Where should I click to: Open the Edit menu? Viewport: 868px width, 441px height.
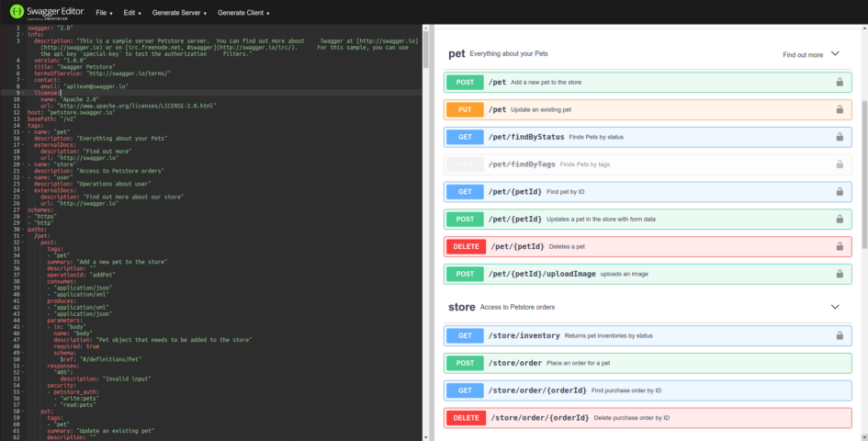pyautogui.click(x=132, y=13)
